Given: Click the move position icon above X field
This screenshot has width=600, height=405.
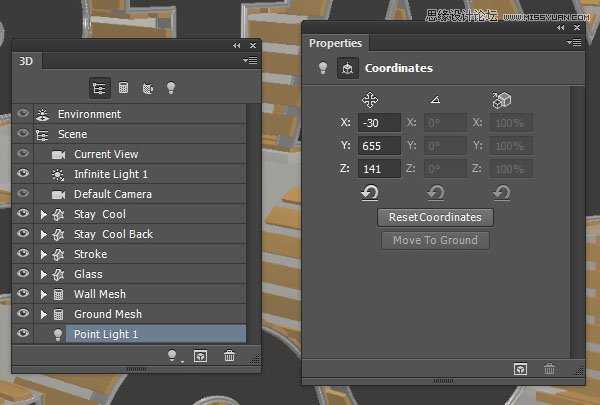Looking at the screenshot, I should tap(370, 100).
